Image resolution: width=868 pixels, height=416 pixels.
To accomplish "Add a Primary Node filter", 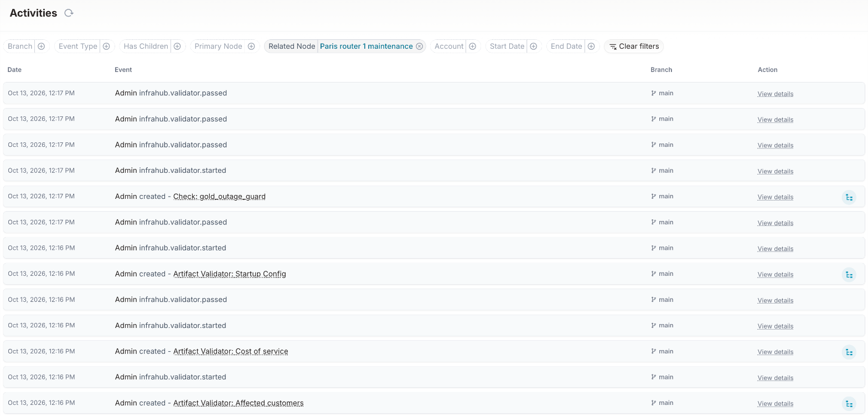I will [251, 47].
